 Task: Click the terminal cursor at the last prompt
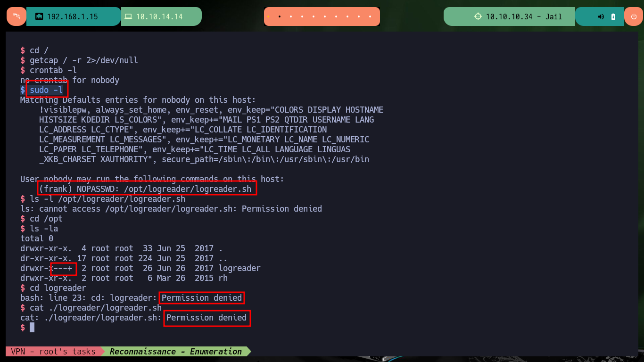pos(32,328)
